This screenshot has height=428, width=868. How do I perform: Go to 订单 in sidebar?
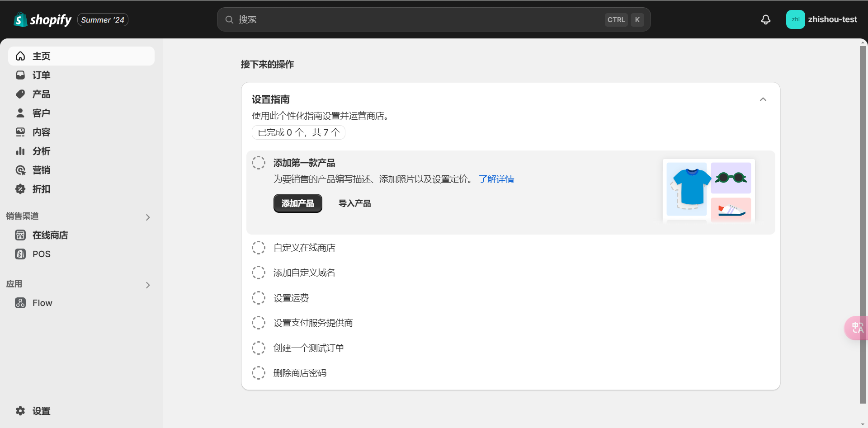pos(81,75)
